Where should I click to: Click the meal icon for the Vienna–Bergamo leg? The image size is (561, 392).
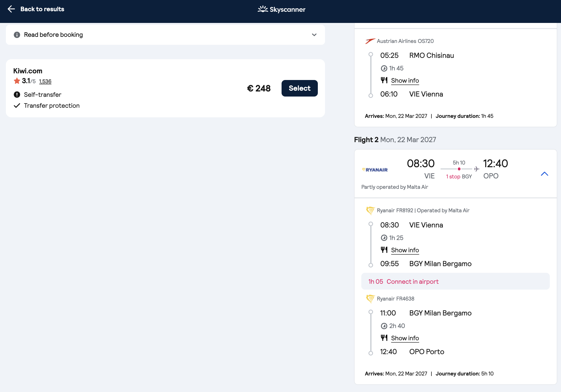(384, 250)
